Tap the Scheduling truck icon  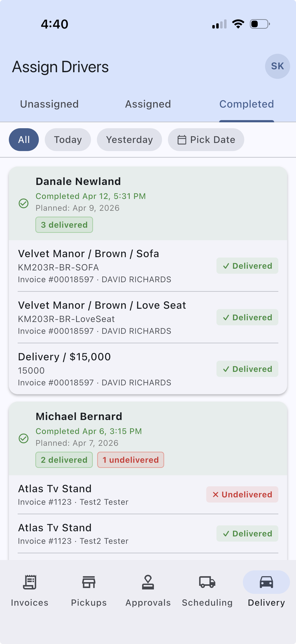pos(207,582)
